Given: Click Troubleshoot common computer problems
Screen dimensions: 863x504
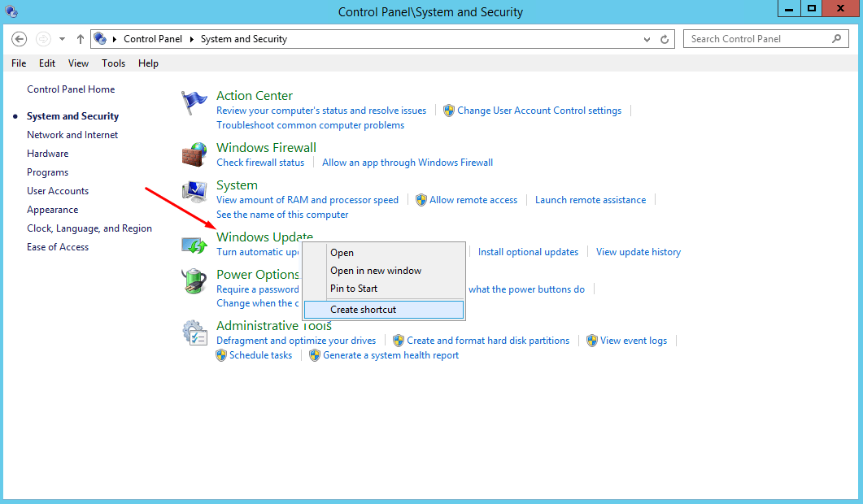Looking at the screenshot, I should pyautogui.click(x=311, y=125).
